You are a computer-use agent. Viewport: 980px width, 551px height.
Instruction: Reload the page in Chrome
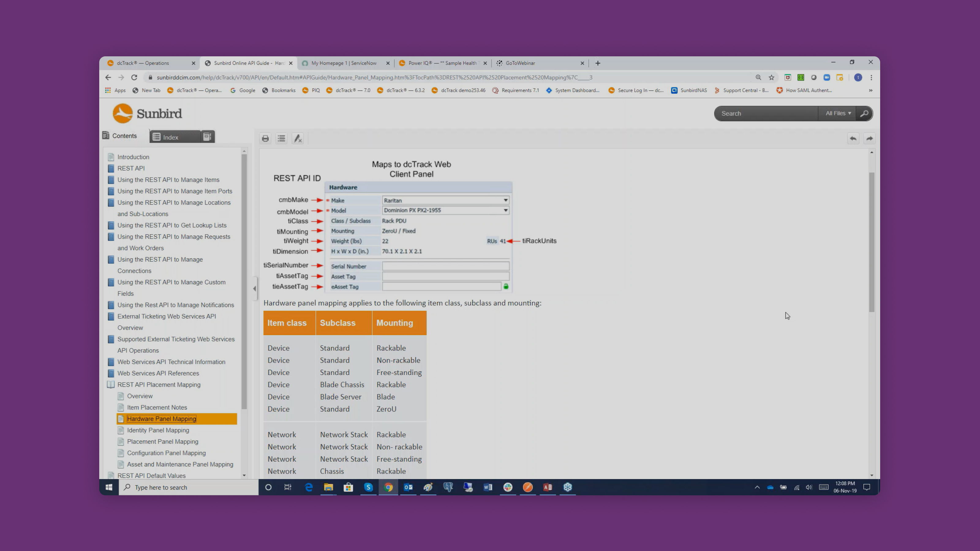134,77
